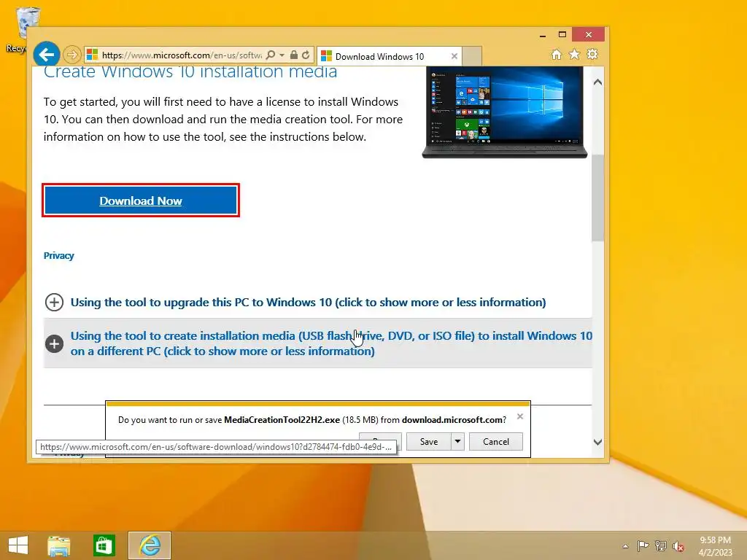Click the address bar URL field
747x560 pixels.
(182, 55)
